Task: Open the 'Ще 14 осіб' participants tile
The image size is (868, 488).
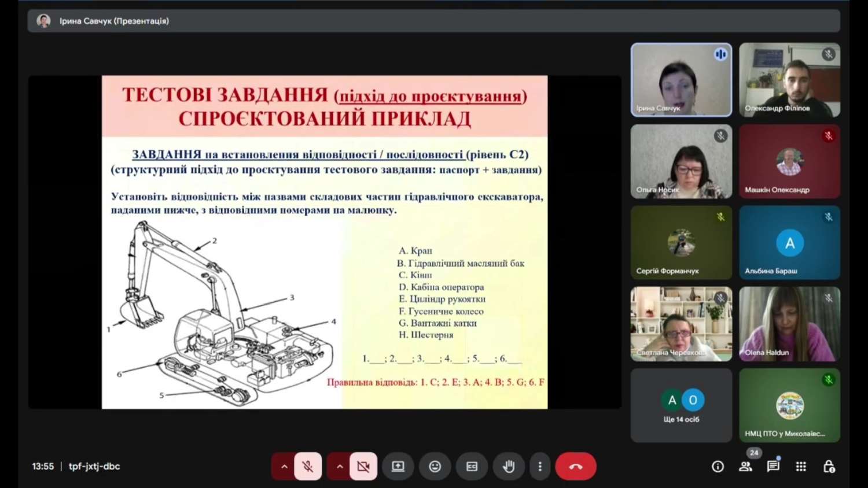Action: tap(681, 406)
